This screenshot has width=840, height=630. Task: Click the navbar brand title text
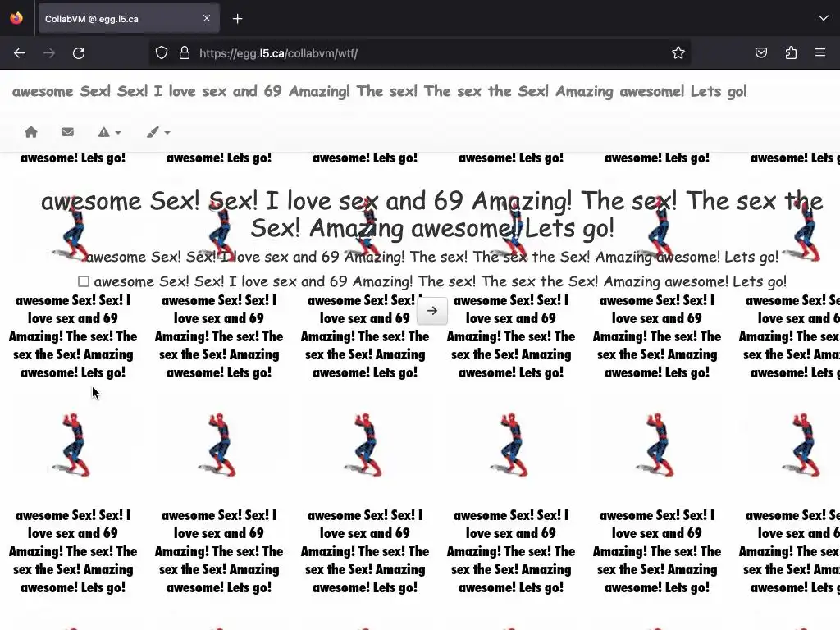[379, 91]
